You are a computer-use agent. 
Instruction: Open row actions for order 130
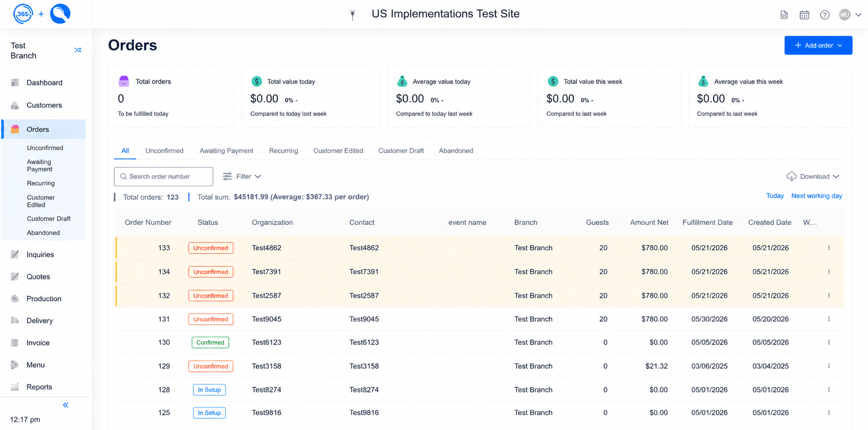click(829, 342)
